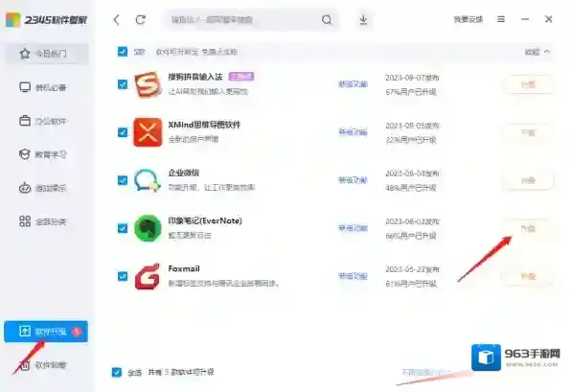Click the star icon for 今日热门
The height and width of the screenshot is (392, 571).
coord(24,54)
